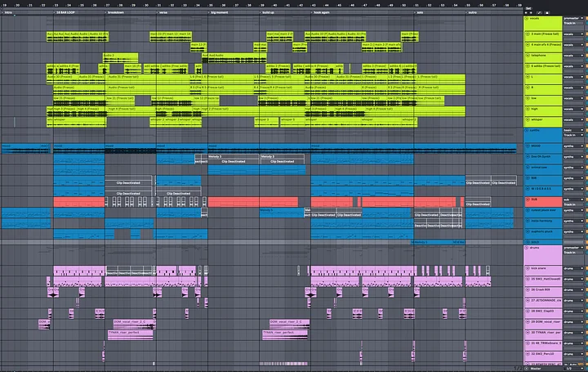Select the high vocal track header
Screen dimensions: 588x372
542,111
